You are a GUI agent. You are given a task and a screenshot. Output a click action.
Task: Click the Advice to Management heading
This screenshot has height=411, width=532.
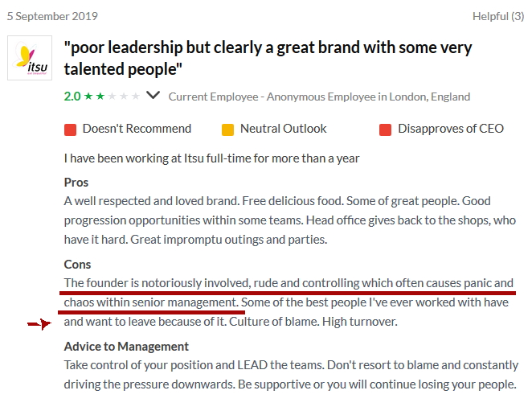pos(126,347)
